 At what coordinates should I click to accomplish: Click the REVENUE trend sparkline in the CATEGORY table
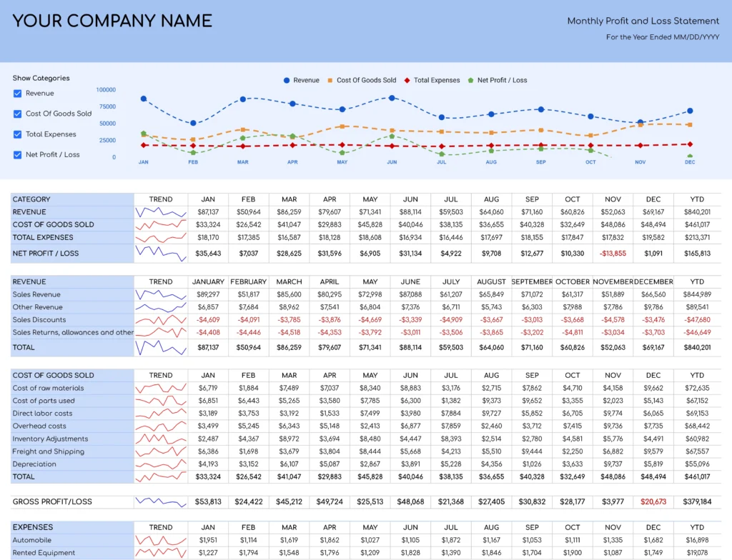click(x=161, y=212)
